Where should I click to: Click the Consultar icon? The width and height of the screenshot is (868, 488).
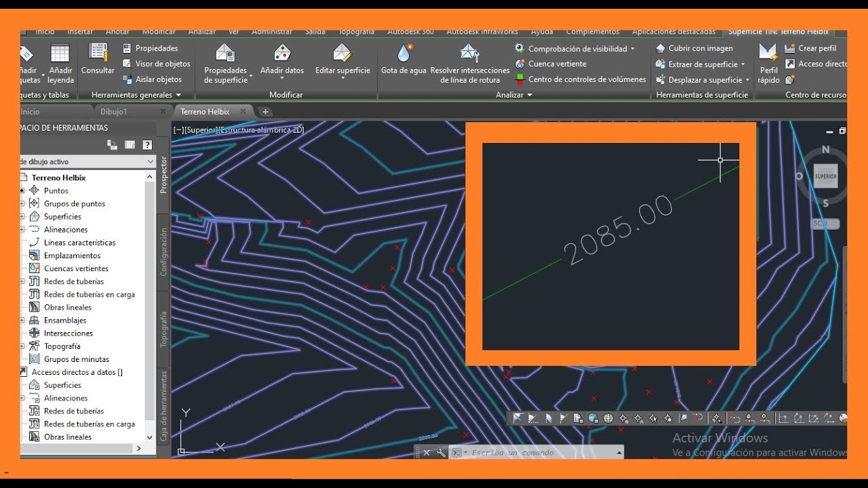click(98, 52)
